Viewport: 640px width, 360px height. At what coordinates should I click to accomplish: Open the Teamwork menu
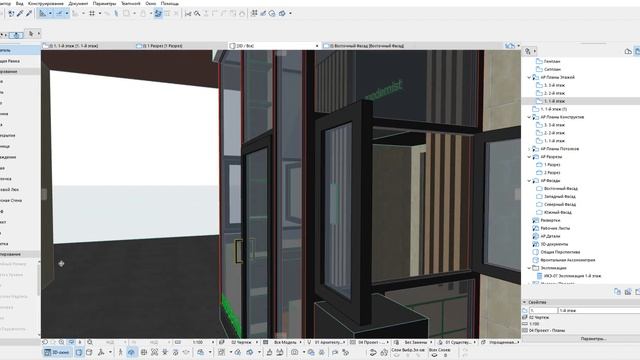click(x=131, y=3)
